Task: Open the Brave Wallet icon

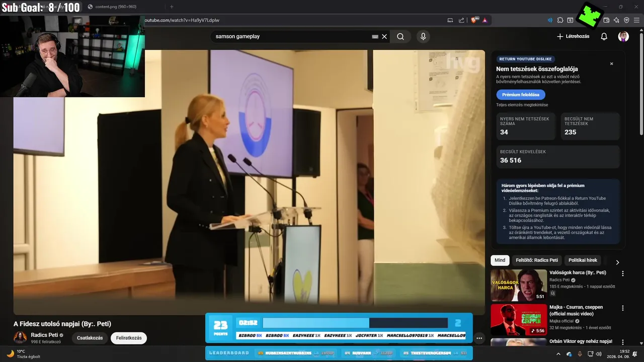Action: tap(606, 20)
